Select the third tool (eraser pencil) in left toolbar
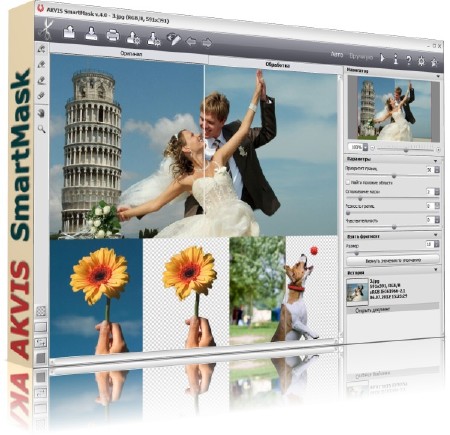The width and height of the screenshot is (450, 435). (x=41, y=80)
